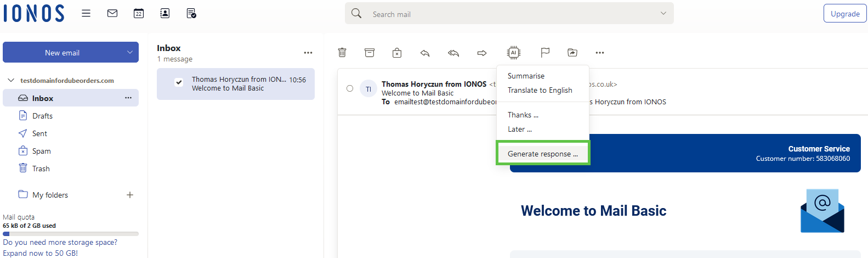Open more actions ellipsis in mail toolbar
The width and height of the screenshot is (868, 258).
600,53
